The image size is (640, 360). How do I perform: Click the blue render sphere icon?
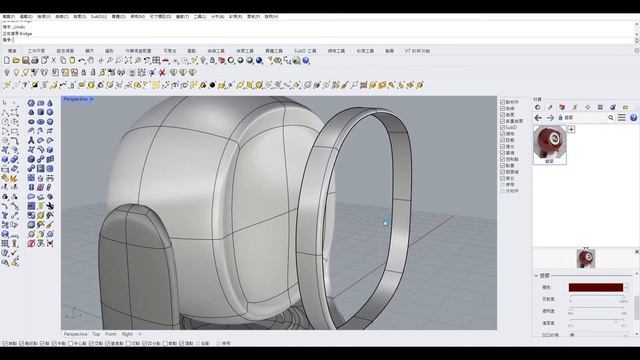coord(259,60)
